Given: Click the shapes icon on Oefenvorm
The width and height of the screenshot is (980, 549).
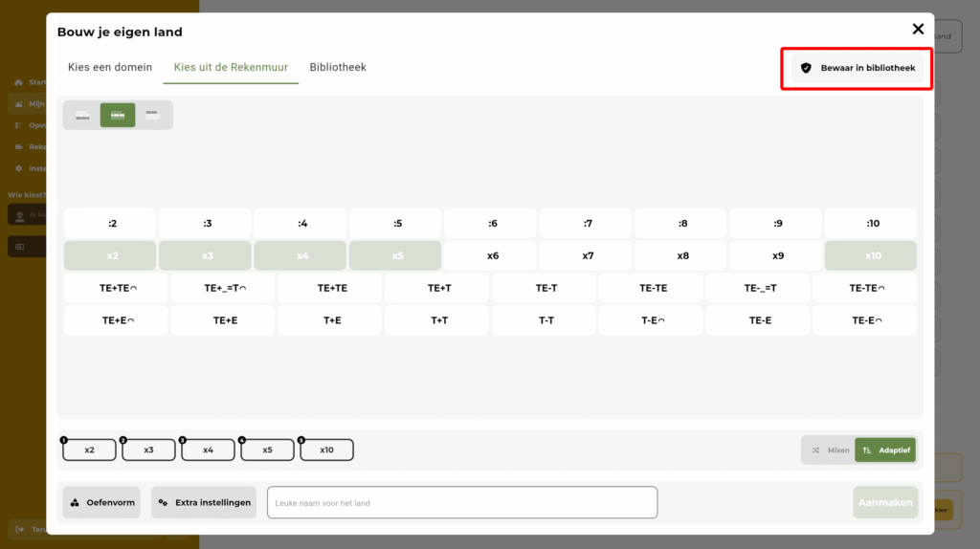Looking at the screenshot, I should 76,502.
